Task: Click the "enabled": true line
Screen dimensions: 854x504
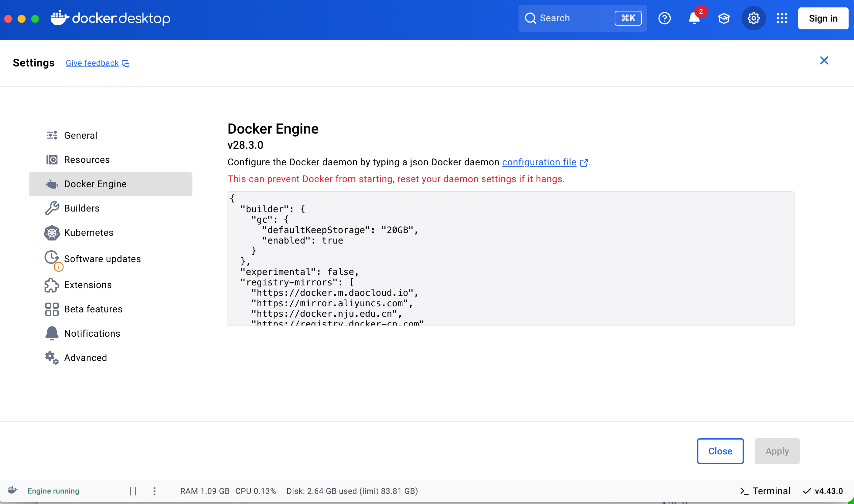Action: pyautogui.click(x=302, y=241)
